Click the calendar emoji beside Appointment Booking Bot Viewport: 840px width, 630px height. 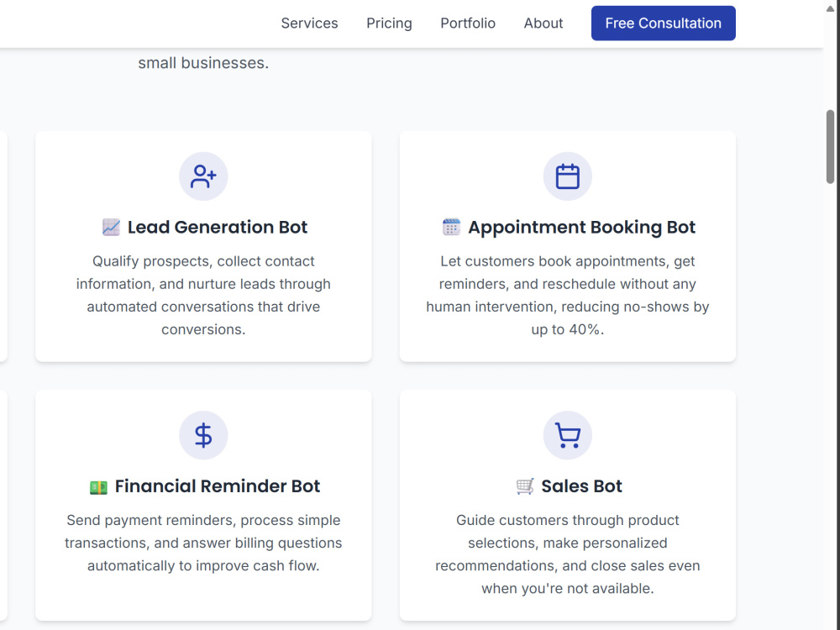(451, 227)
